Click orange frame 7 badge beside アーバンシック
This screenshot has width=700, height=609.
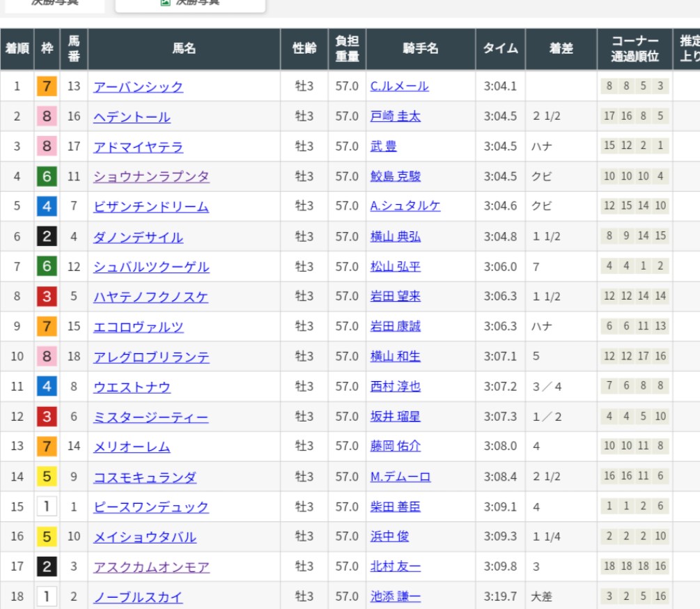coord(47,86)
